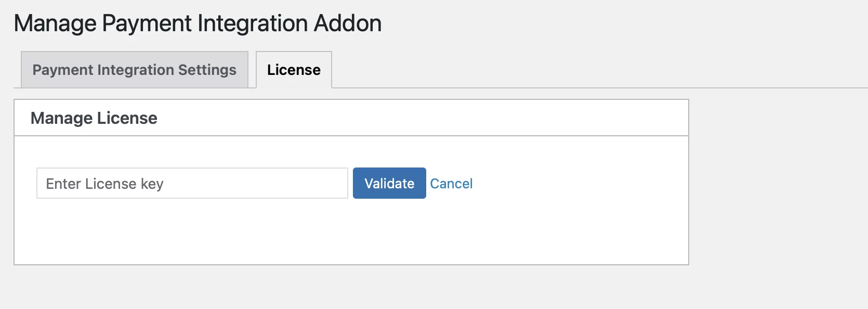Validate the entered license key

(x=389, y=183)
